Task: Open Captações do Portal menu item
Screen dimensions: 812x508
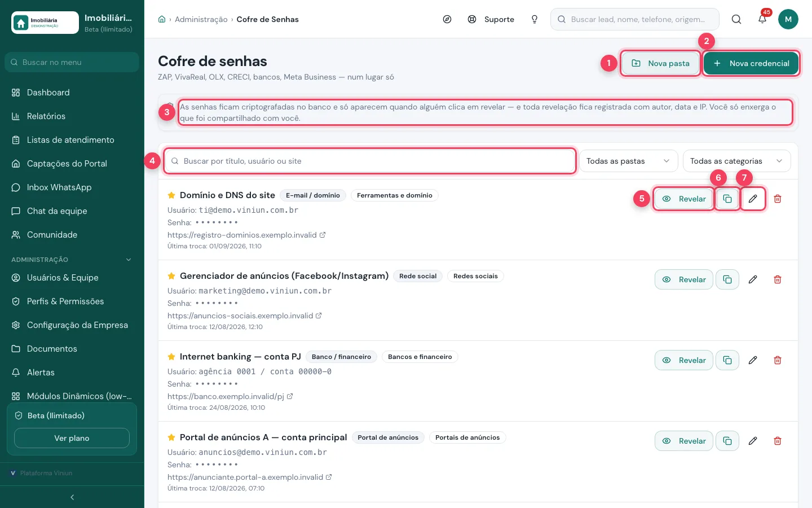Action: (x=72, y=164)
